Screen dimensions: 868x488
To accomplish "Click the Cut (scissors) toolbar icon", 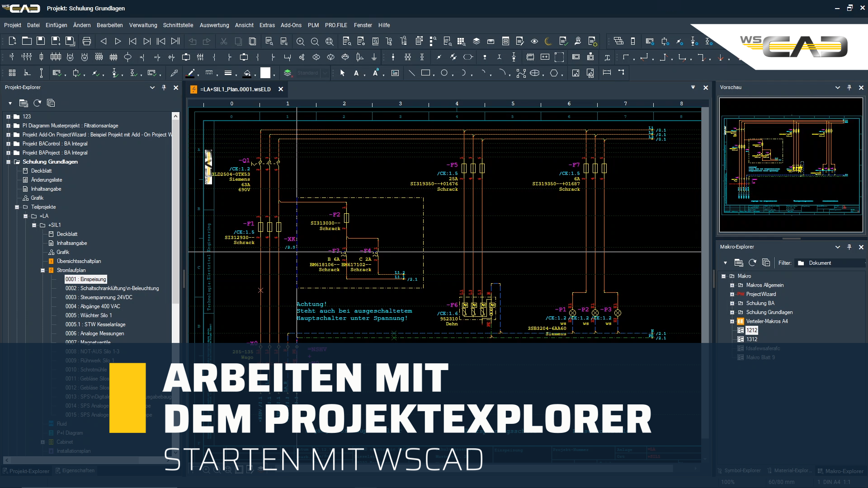I will [x=224, y=41].
